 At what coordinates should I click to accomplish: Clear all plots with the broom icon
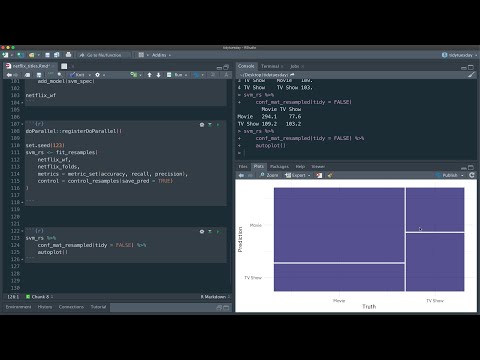(x=330, y=175)
